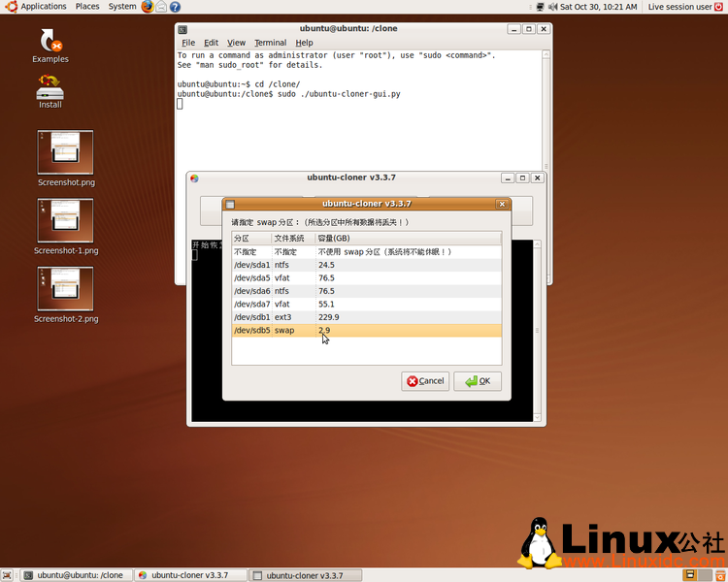Click the show desktop icon in bottom panel
728x582 pixels.
(x=7, y=575)
